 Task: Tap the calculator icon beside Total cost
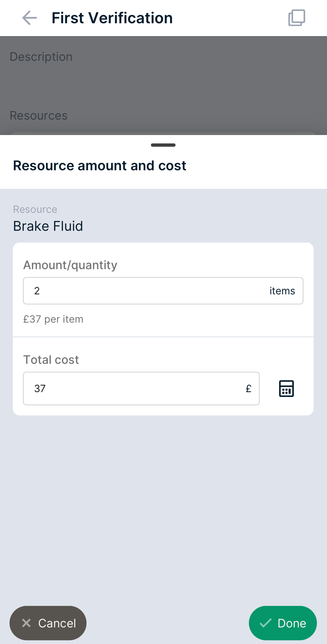[x=286, y=389]
